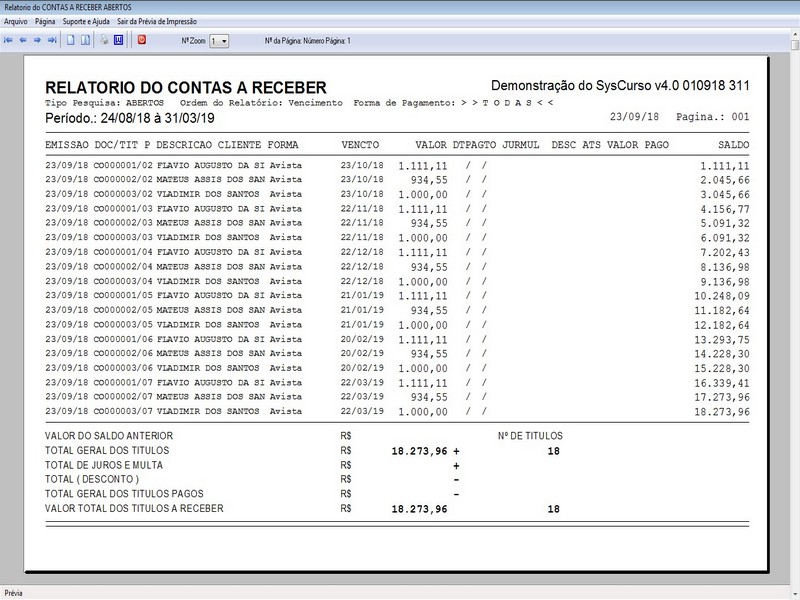This screenshot has width=800, height=600.
Task: Click the Nº da Página: Número Página: 1 label
Action: pos(308,41)
